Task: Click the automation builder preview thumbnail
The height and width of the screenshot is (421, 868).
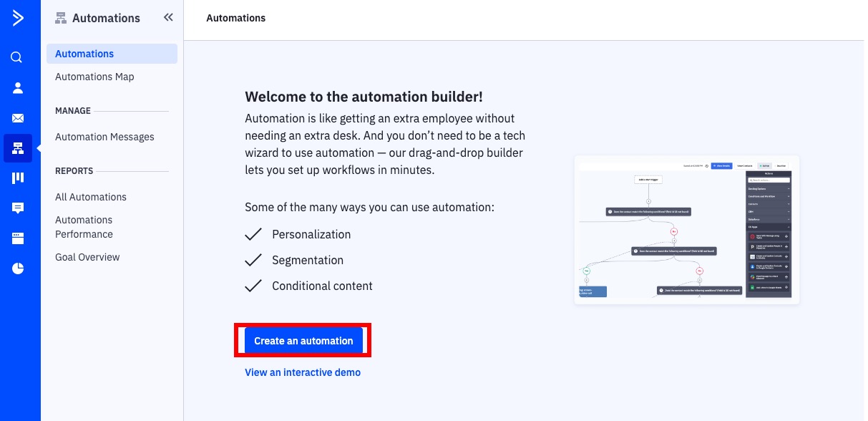Action: [687, 230]
